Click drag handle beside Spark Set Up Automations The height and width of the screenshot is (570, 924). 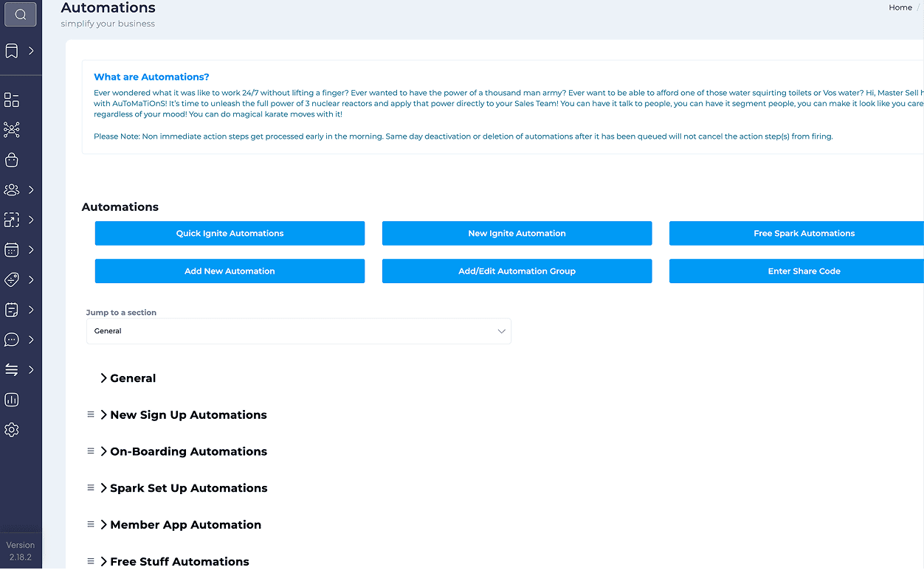click(x=91, y=487)
